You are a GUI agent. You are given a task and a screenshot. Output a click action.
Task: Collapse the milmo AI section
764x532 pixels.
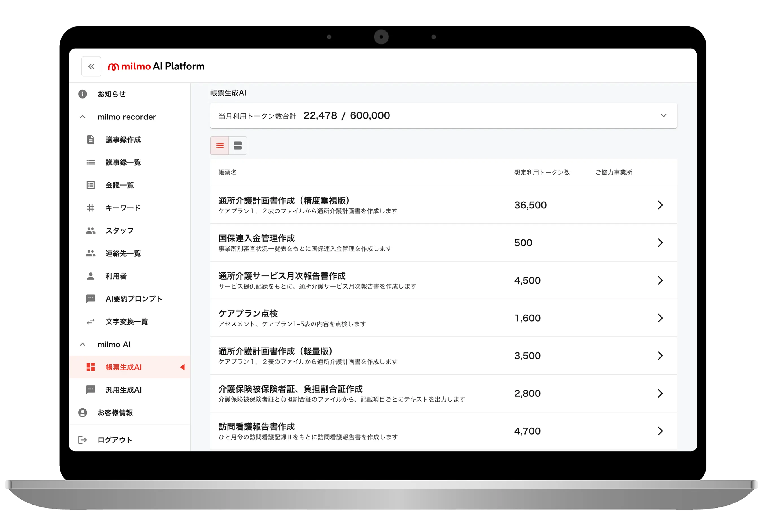tap(82, 344)
